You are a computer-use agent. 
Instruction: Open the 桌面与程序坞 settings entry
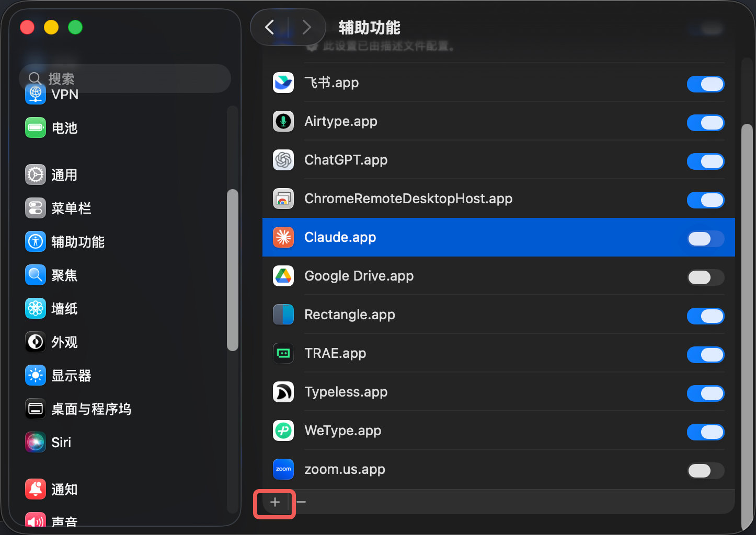(x=35, y=409)
